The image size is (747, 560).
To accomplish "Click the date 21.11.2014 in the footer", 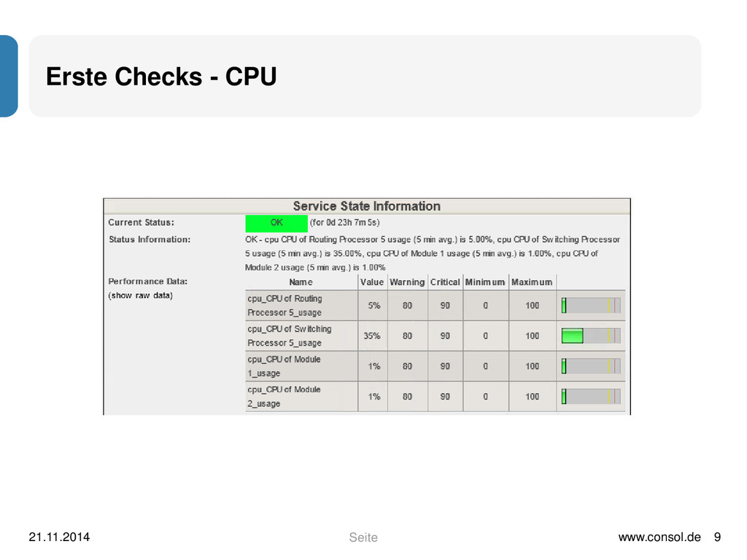I will (59, 537).
